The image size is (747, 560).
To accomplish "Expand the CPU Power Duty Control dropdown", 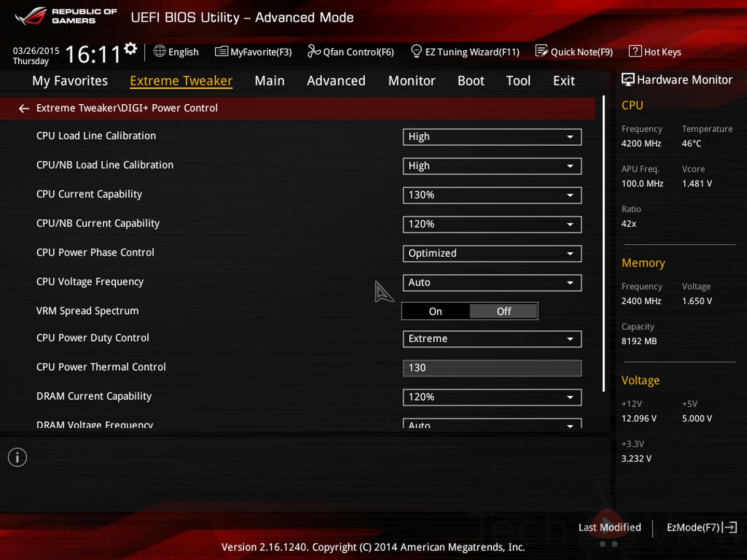I will pos(492,339).
